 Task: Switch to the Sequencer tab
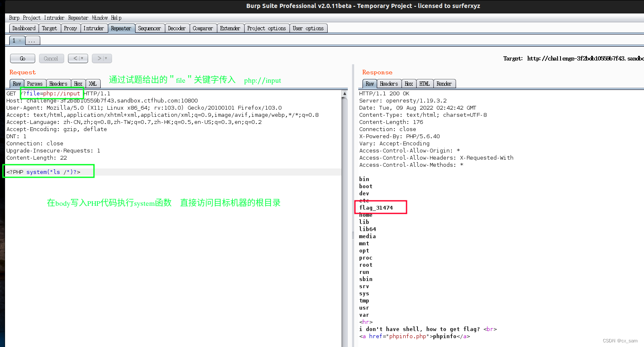point(149,28)
